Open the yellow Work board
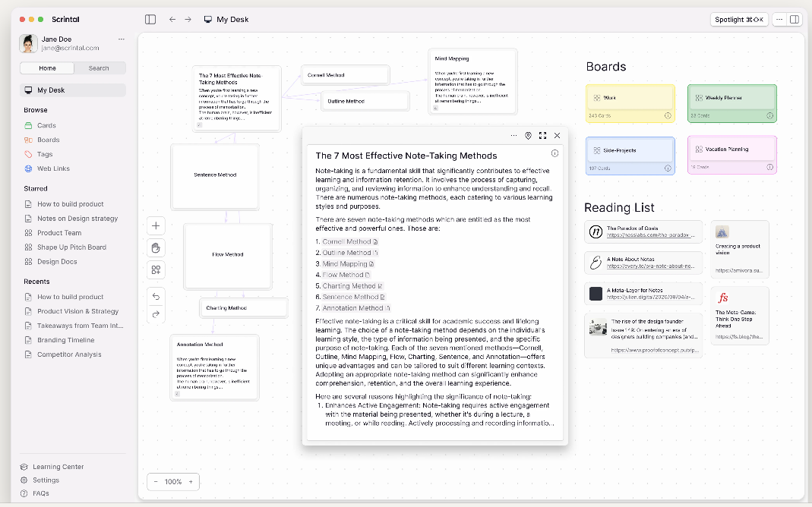 click(630, 103)
